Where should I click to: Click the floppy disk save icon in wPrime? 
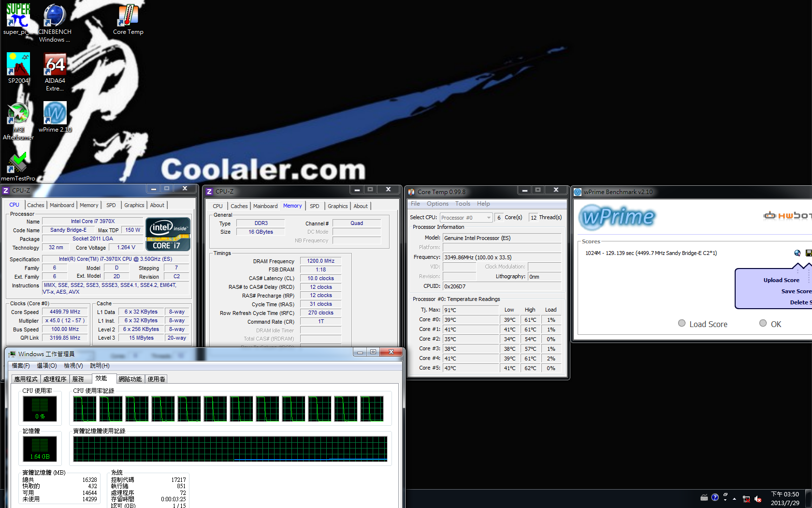click(809, 253)
